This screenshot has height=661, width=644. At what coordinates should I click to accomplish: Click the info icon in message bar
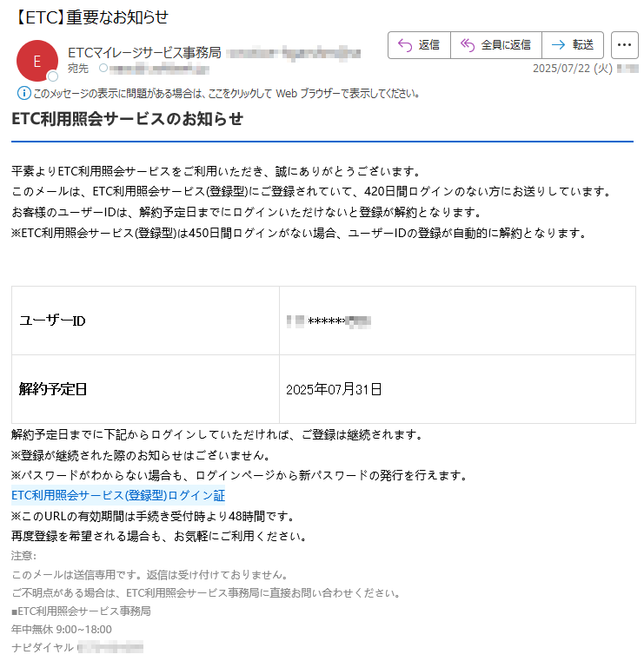(23, 93)
